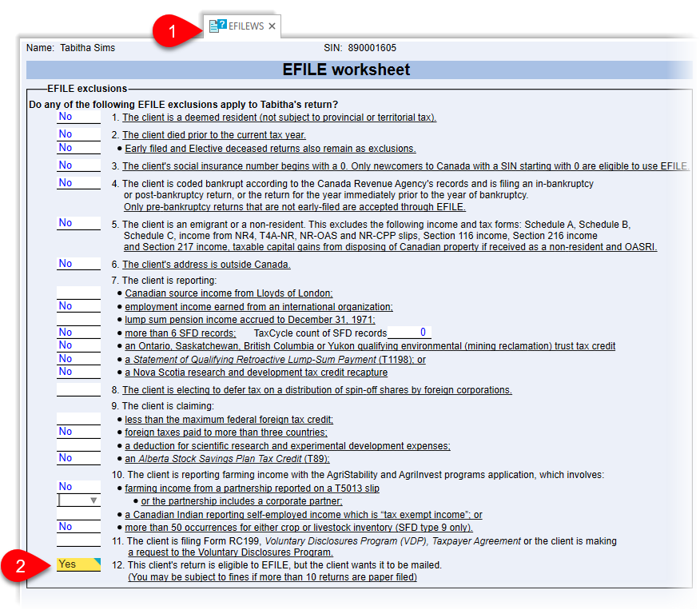The image size is (700, 610).
Task: Click the Nova Scotia research and development recapture link
Action: tap(256, 372)
